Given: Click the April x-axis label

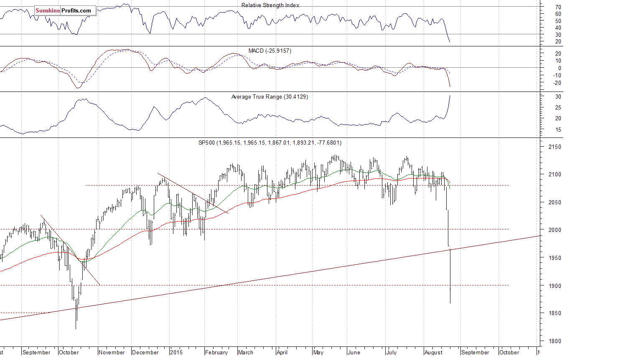Looking at the screenshot, I should tap(282, 352).
